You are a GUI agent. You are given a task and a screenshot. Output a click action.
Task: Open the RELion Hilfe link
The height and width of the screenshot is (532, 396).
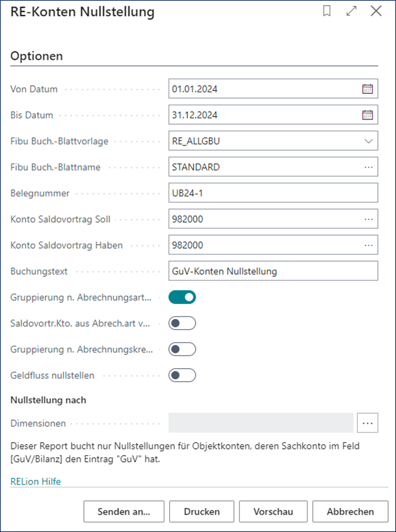pyautogui.click(x=36, y=481)
